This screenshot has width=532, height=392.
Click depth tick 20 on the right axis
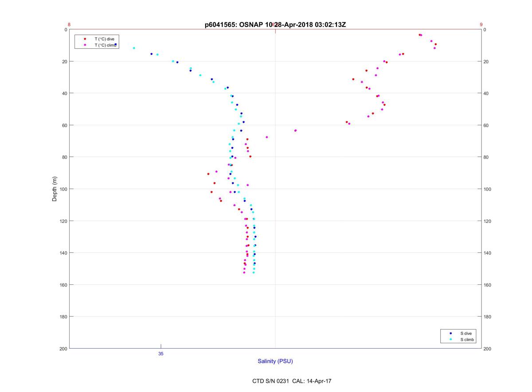pyautogui.click(x=486, y=62)
